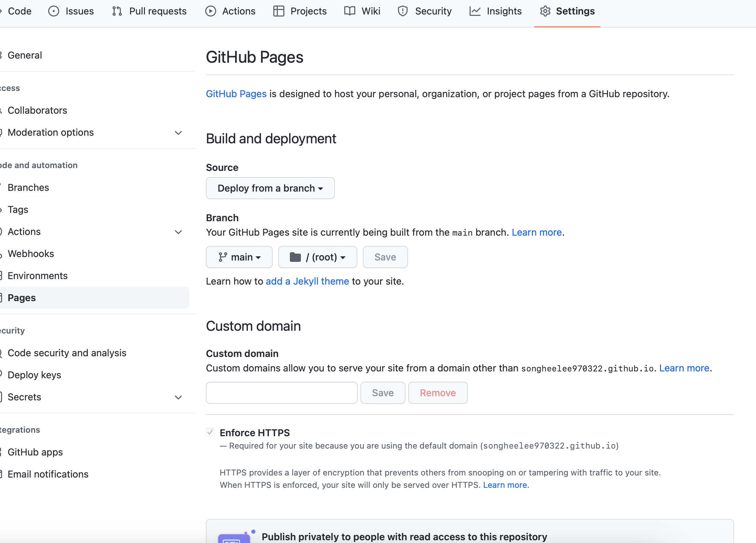Click the 'Publish privately to people' heading
756x543 pixels.
pyautogui.click(x=404, y=536)
